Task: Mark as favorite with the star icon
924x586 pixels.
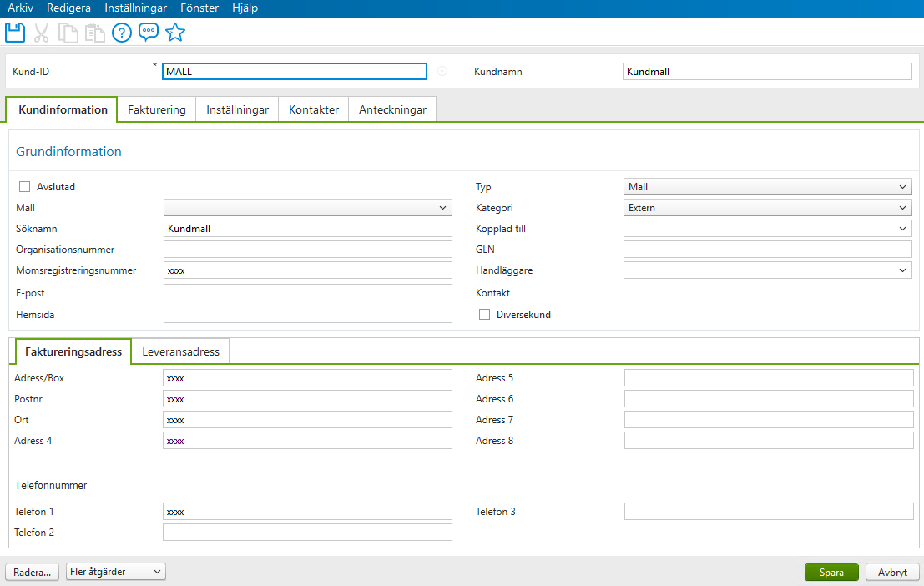Action: (175, 32)
